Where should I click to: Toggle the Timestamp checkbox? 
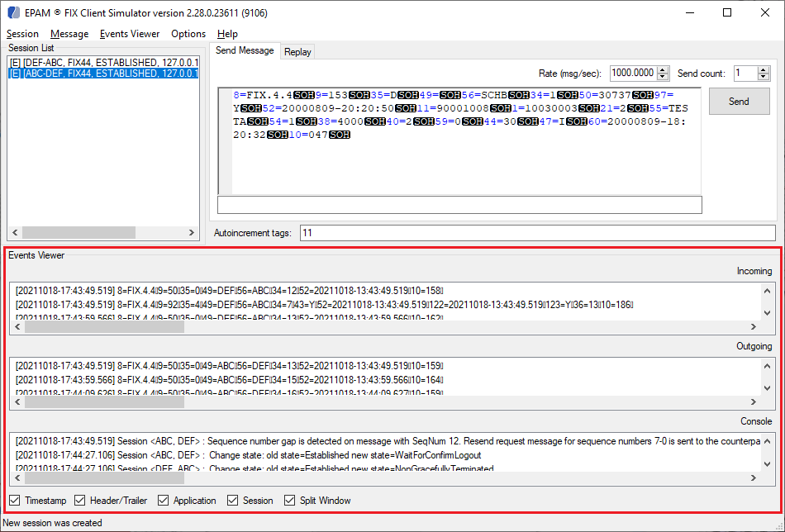pos(15,501)
